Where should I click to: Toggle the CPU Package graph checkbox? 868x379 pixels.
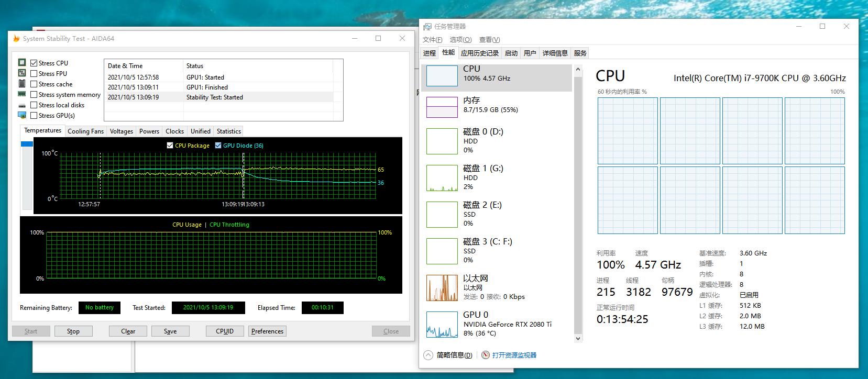click(x=170, y=146)
